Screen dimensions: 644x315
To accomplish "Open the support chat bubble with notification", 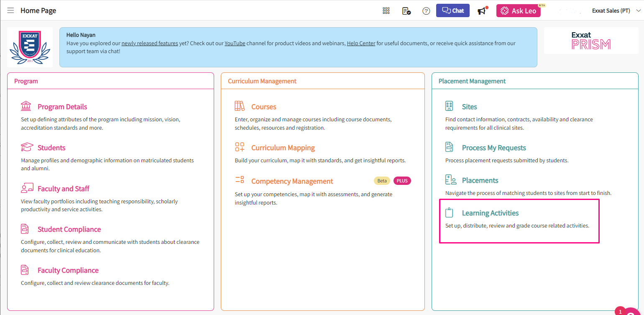I will pos(629,310).
